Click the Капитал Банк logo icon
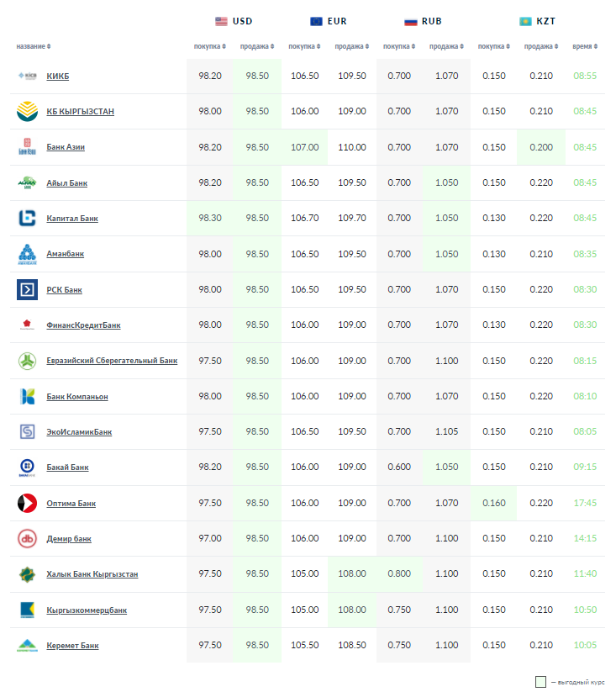616x692 pixels. (x=27, y=219)
